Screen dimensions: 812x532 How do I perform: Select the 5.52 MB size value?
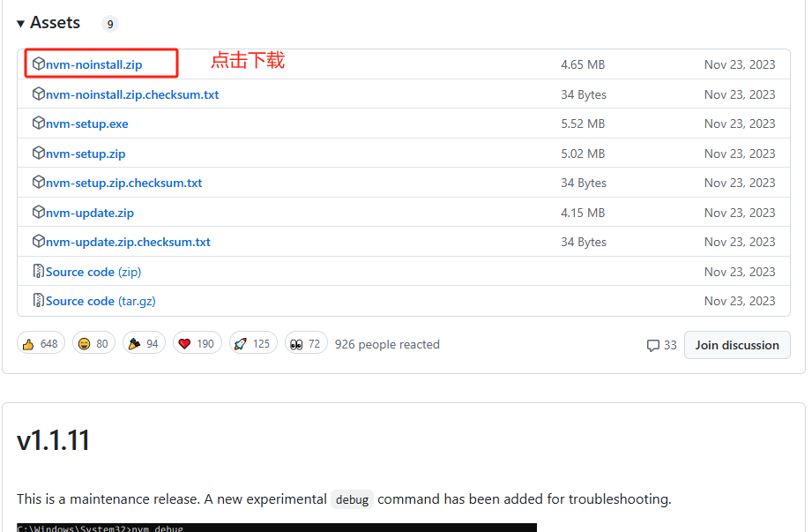[x=583, y=124]
